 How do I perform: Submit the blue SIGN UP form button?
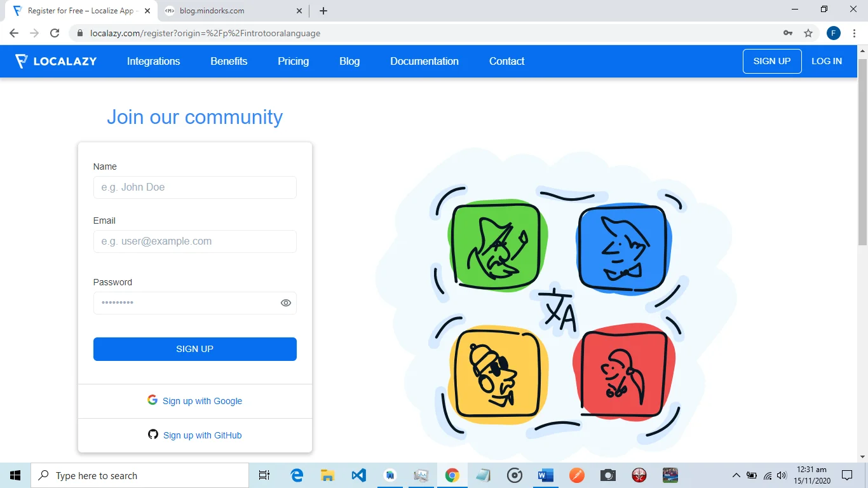click(x=195, y=349)
